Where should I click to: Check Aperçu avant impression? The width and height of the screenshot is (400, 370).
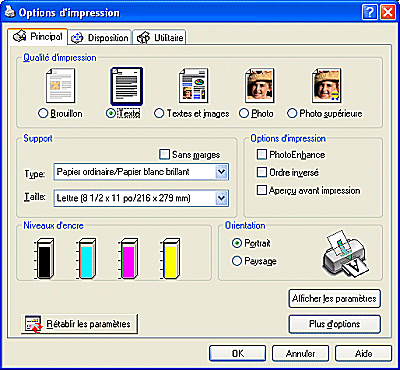pyautogui.click(x=262, y=190)
